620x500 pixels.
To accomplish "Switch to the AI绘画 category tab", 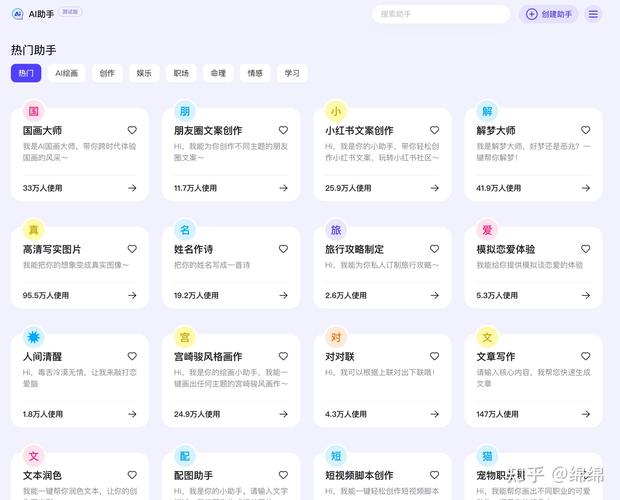I will tap(67, 73).
